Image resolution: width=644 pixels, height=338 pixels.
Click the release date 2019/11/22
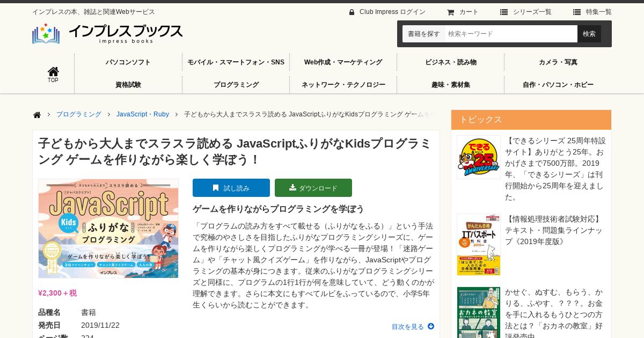click(100, 325)
